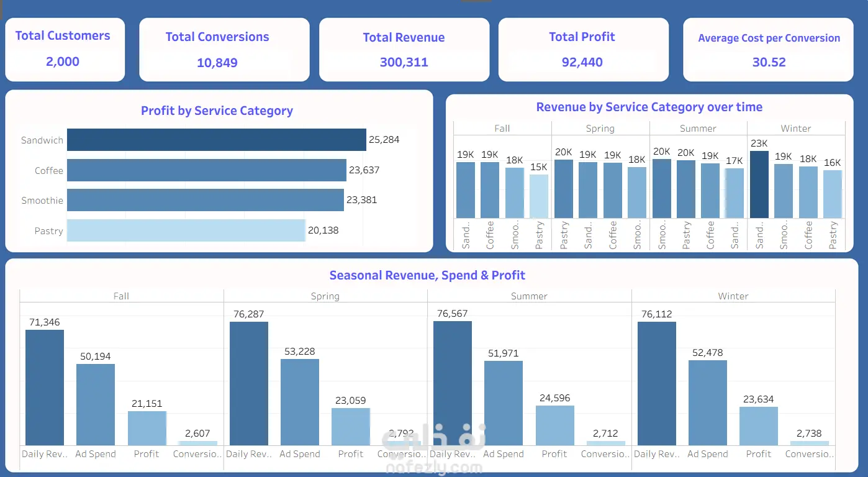Screen dimensions: 868x477
Task: Select the Coffee profit bar
Action: [x=206, y=170]
